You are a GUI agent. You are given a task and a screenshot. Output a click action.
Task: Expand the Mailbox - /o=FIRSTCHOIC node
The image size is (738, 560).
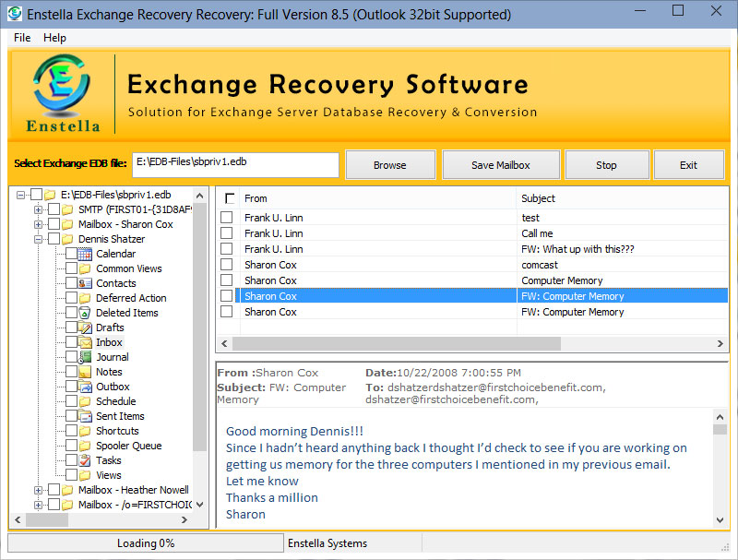click(x=38, y=505)
